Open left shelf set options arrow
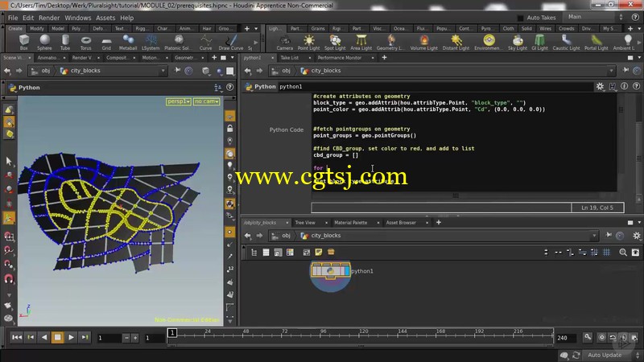644x362 pixels. coord(256,28)
